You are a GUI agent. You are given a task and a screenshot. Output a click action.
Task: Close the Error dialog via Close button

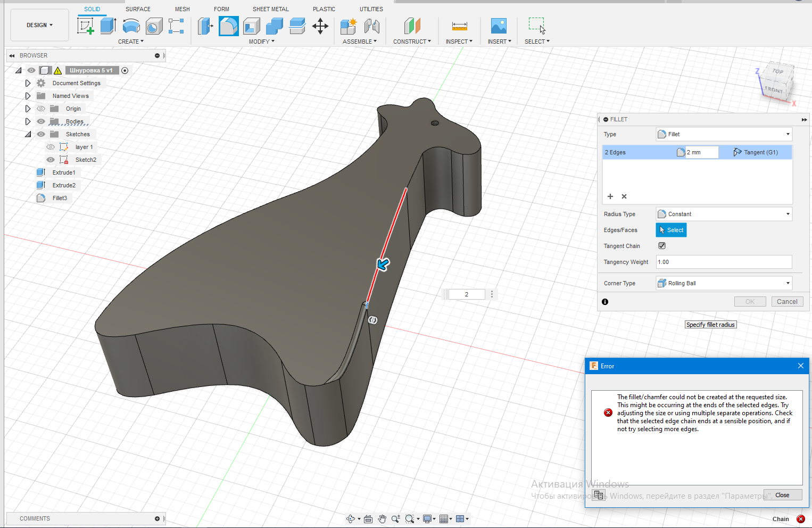[782, 495]
